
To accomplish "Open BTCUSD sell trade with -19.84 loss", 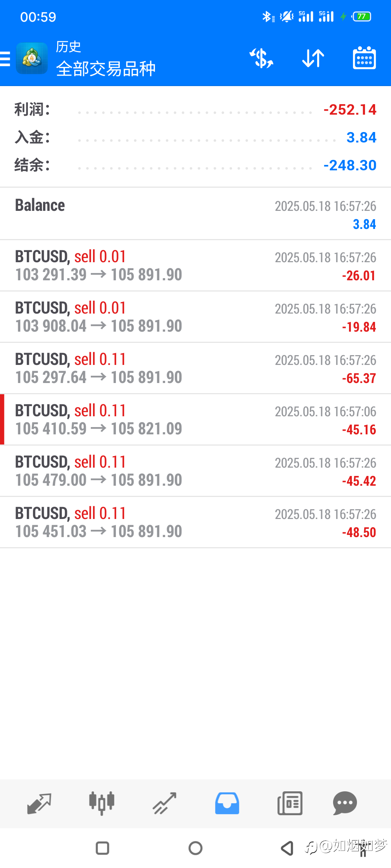I will click(195, 317).
